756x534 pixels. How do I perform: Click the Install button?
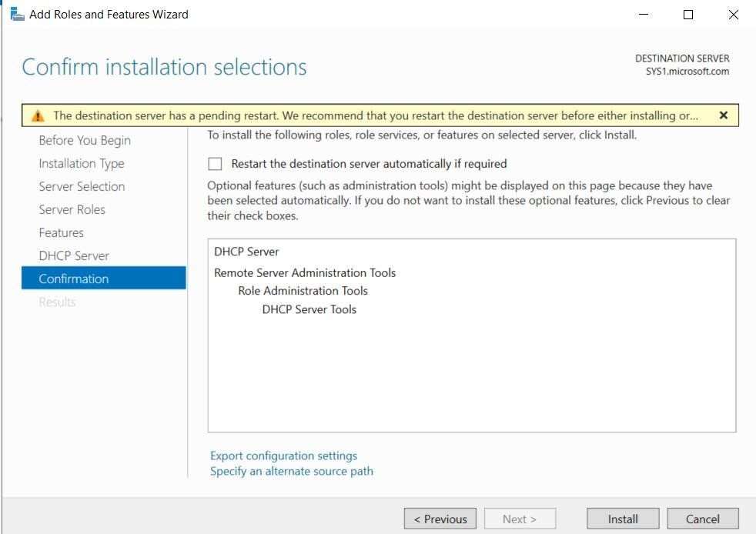click(623, 519)
